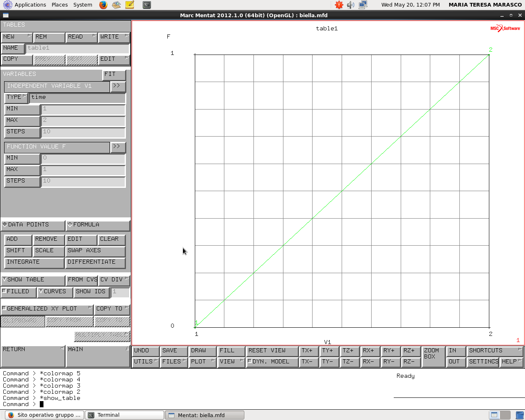Toggle SHOW TABLE off

click(x=33, y=280)
